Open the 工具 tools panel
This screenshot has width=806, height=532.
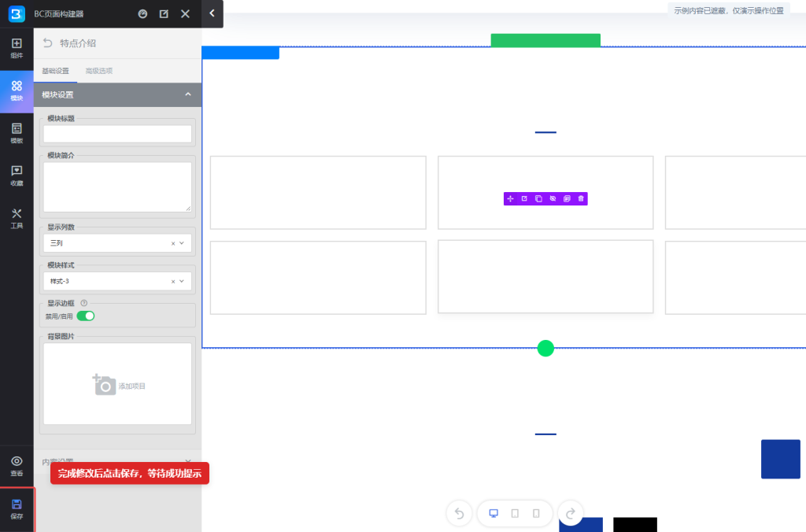coord(17,219)
